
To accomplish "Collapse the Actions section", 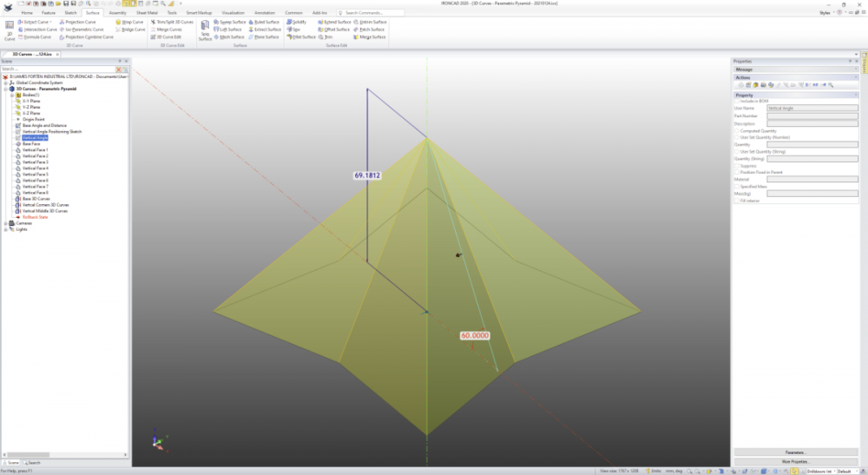I will coord(856,77).
